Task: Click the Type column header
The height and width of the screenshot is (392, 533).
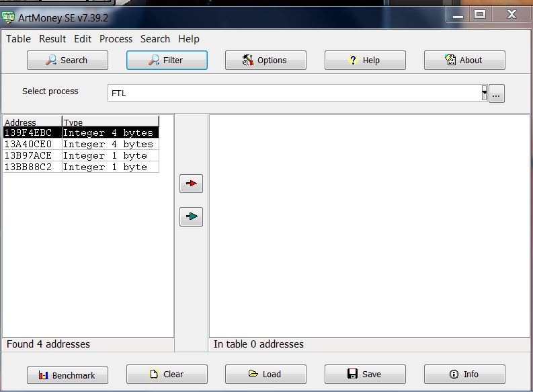Action: point(110,122)
